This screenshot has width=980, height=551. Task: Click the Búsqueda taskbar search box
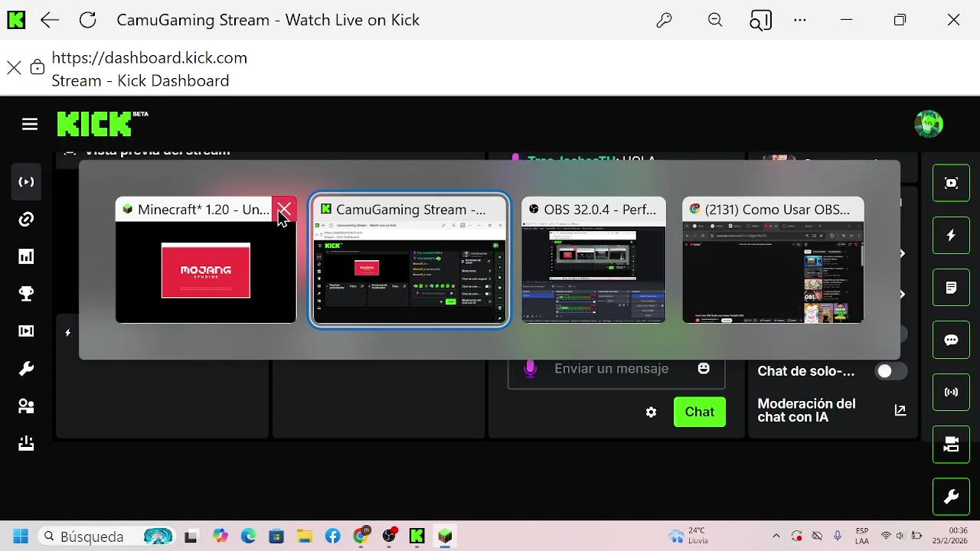(x=106, y=536)
